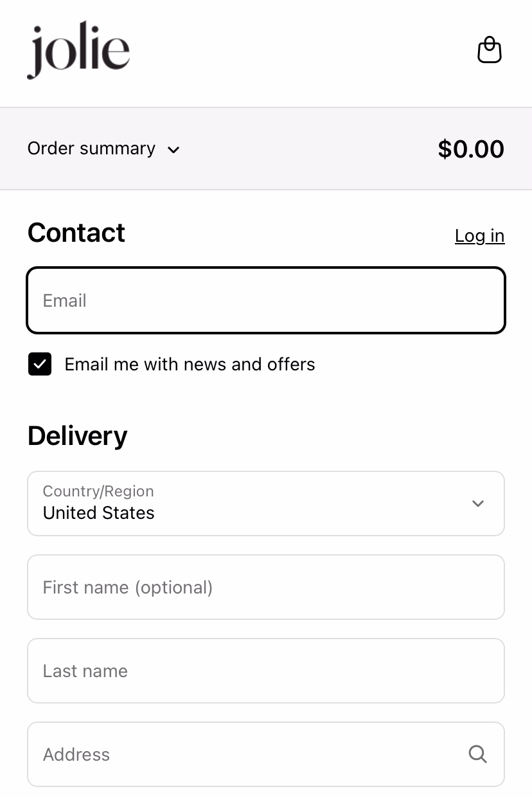Screen dimensions: 532x798
Task: Click the Contact section heading
Action: 76,233
